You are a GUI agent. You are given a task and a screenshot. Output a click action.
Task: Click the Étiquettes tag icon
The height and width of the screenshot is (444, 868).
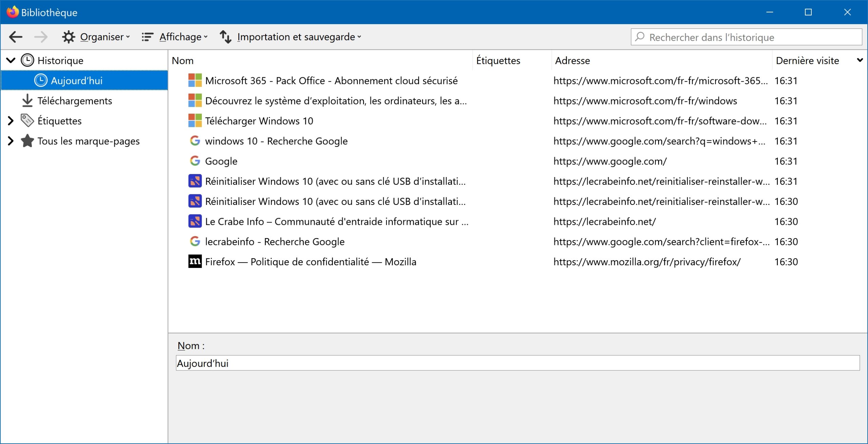(x=27, y=120)
